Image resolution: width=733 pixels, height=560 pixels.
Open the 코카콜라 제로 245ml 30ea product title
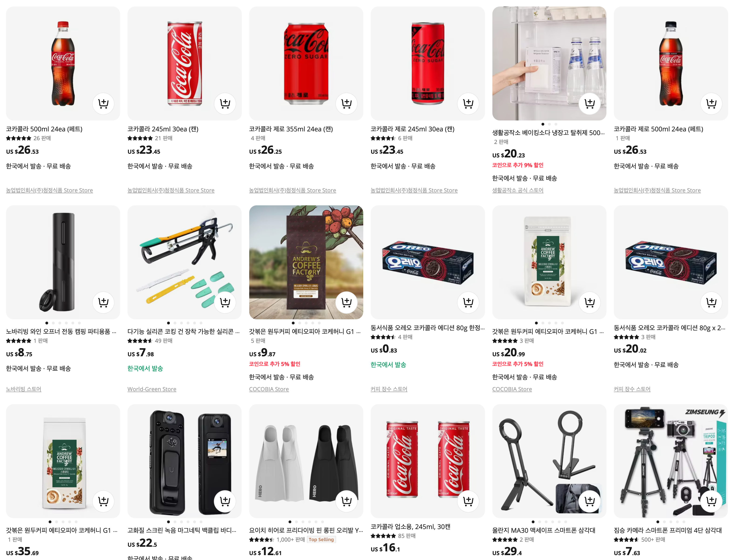tap(413, 129)
